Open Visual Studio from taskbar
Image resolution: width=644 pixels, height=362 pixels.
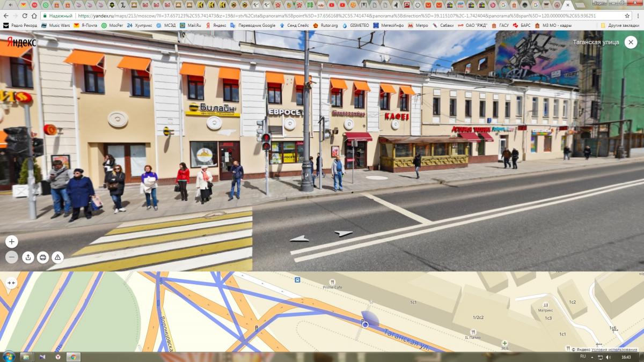[x=42, y=357]
